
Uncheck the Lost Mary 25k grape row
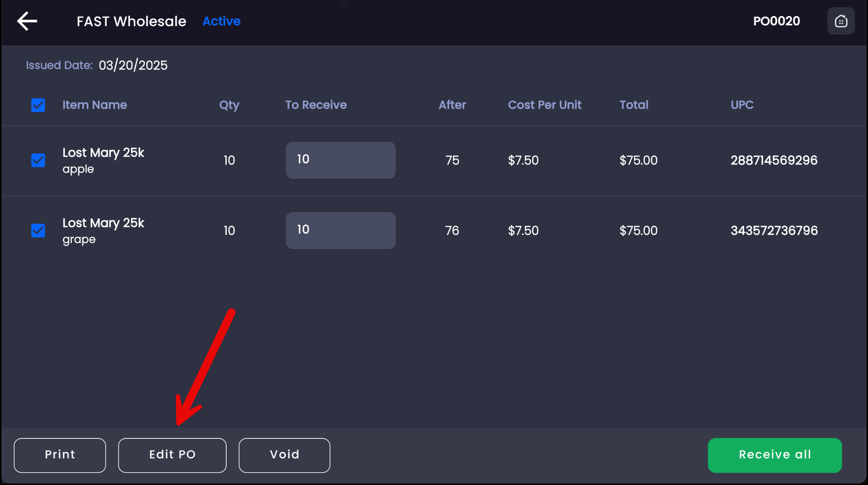tap(38, 231)
